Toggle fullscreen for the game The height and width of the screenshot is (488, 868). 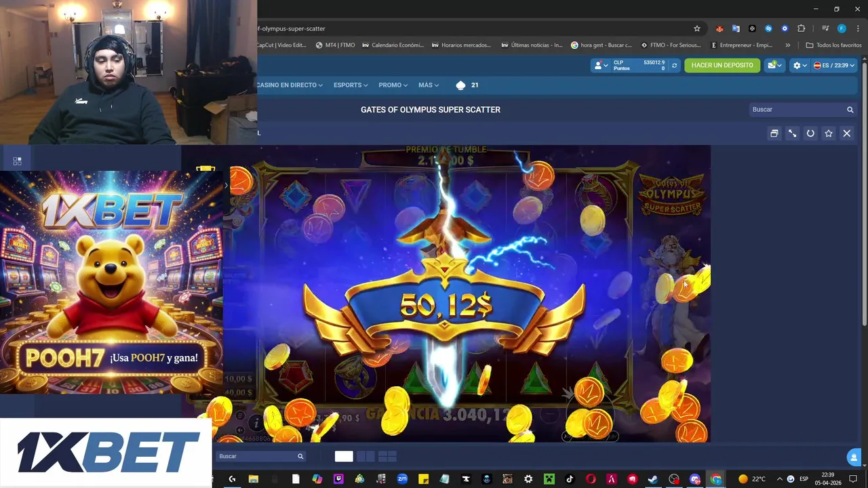(x=792, y=134)
